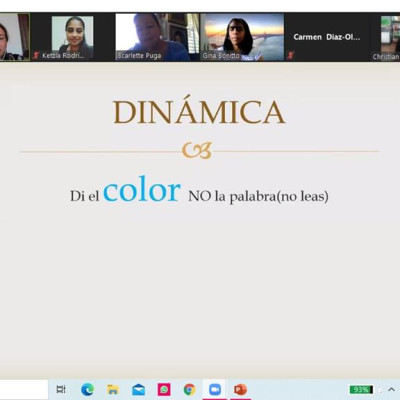
Task: Click the DINÁMICA slide title
Action: coord(199,112)
